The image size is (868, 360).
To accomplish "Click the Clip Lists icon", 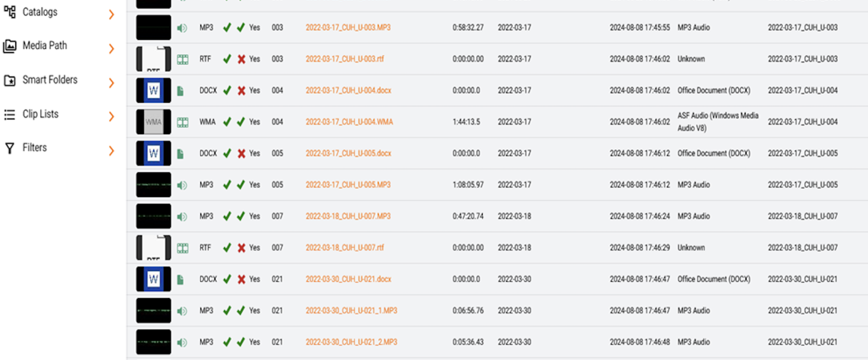I will [9, 114].
